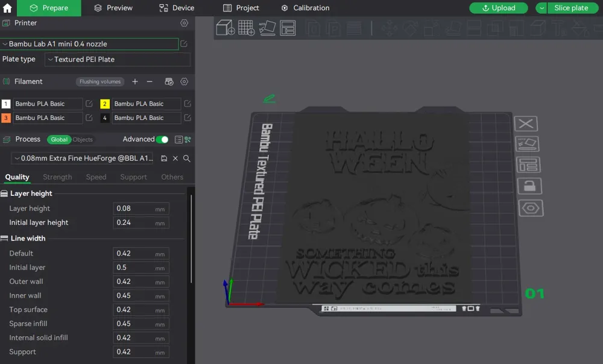The image size is (603, 364).
Task: Sync filaments from AMS icon
Action: 169,81
